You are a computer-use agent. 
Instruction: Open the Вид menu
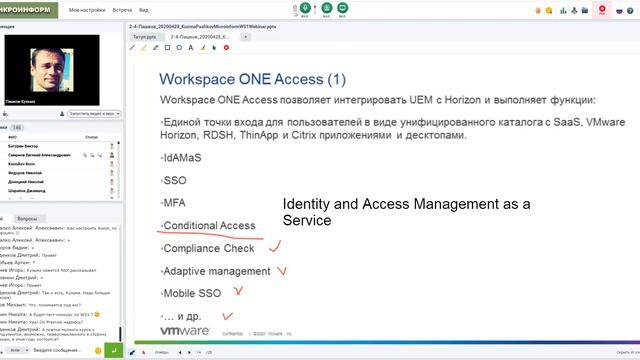point(144,10)
